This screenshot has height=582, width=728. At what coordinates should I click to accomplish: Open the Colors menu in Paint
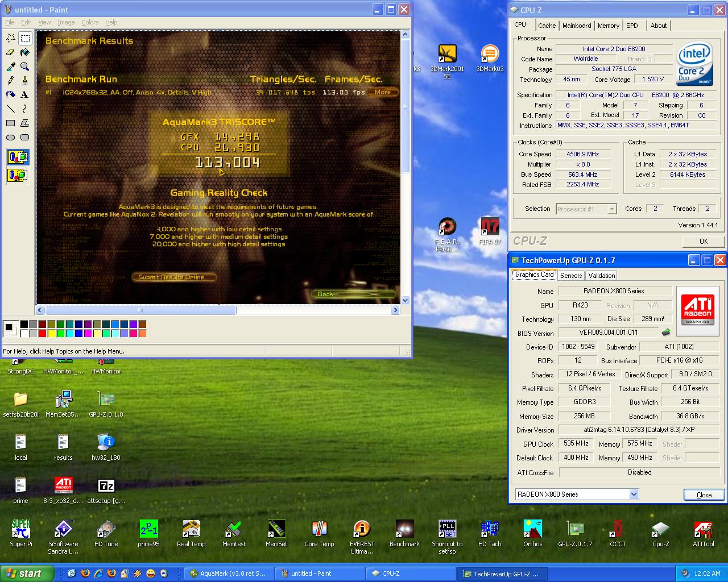tap(90, 22)
